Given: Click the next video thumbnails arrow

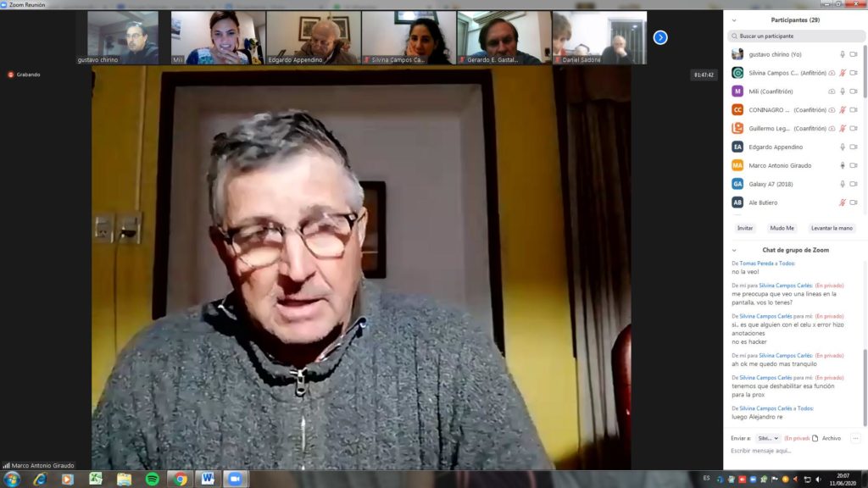Looking at the screenshot, I should click(x=660, y=37).
